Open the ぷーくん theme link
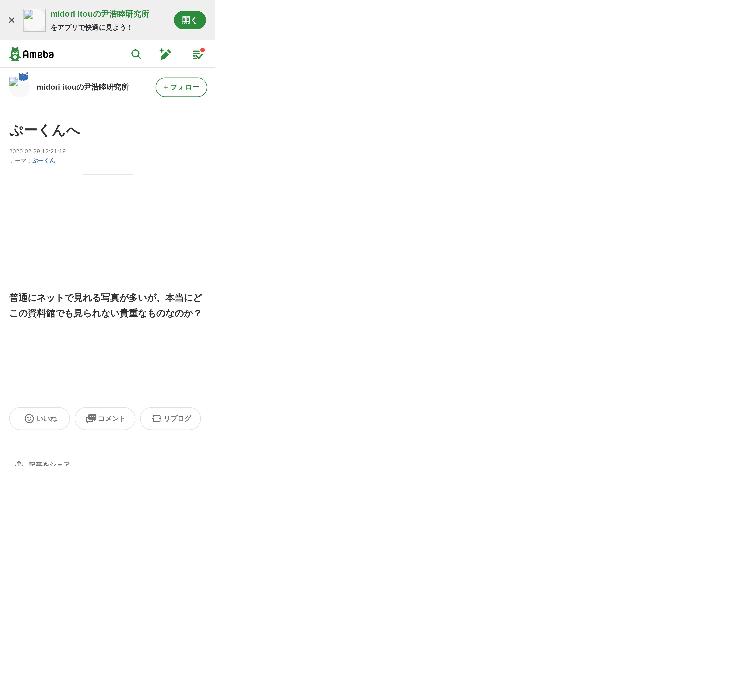This screenshot has width=737, height=700. tap(44, 161)
